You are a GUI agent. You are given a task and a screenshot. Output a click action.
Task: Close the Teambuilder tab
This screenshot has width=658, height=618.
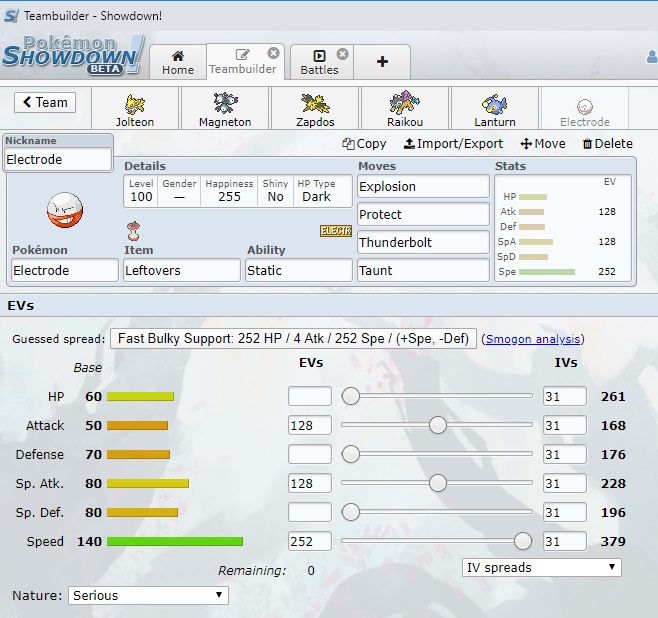tap(273, 53)
